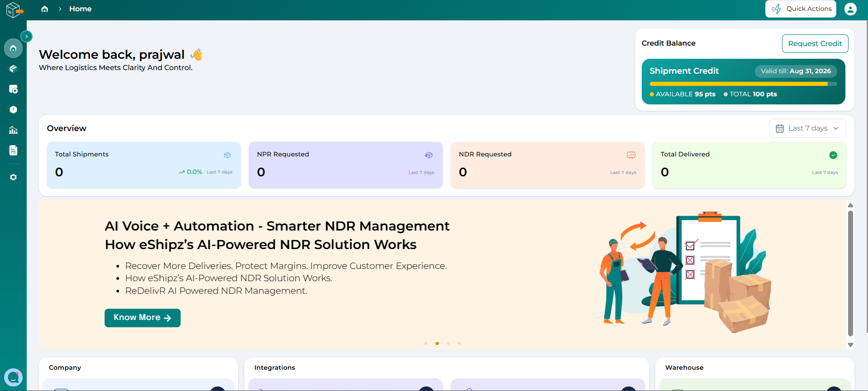This screenshot has height=391, width=868.
Task: Open the chat support bubble icon
Action: tap(13, 377)
